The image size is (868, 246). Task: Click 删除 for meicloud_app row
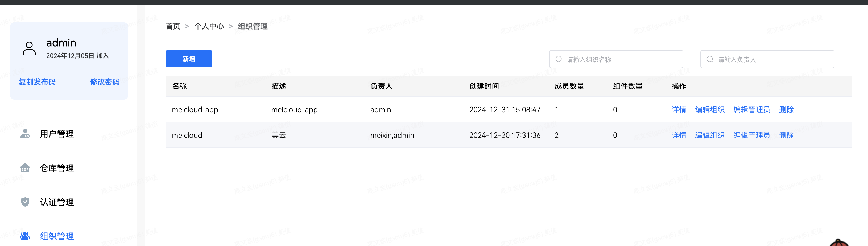point(787,109)
